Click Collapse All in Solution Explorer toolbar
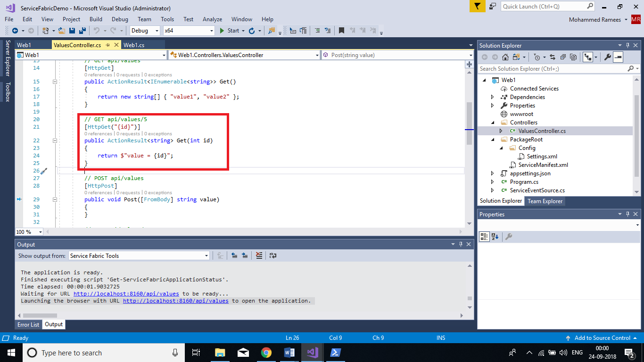 (563, 57)
